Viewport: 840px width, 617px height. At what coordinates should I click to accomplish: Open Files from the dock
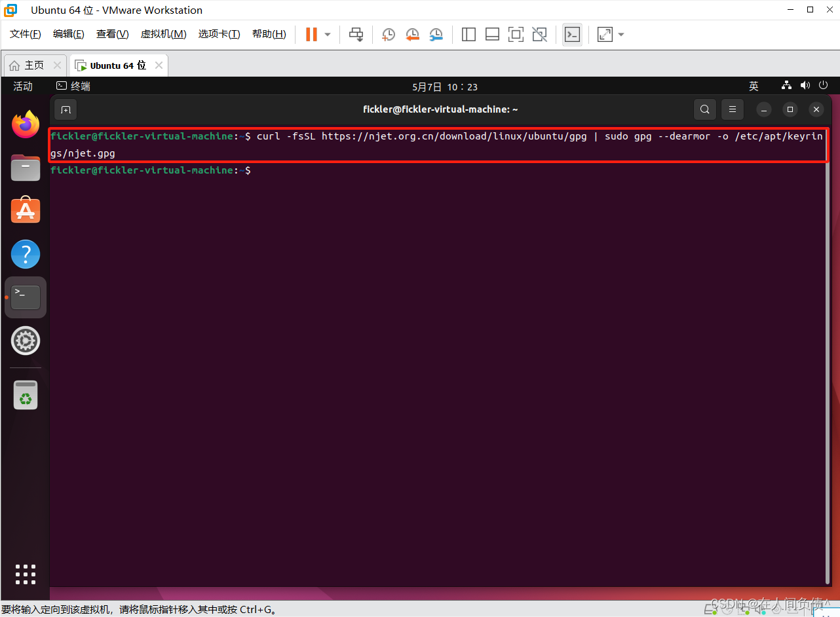click(x=26, y=168)
